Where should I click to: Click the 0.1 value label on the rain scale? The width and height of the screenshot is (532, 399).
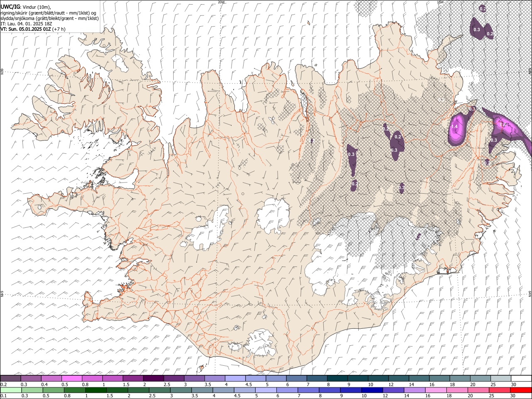click(x=3, y=396)
